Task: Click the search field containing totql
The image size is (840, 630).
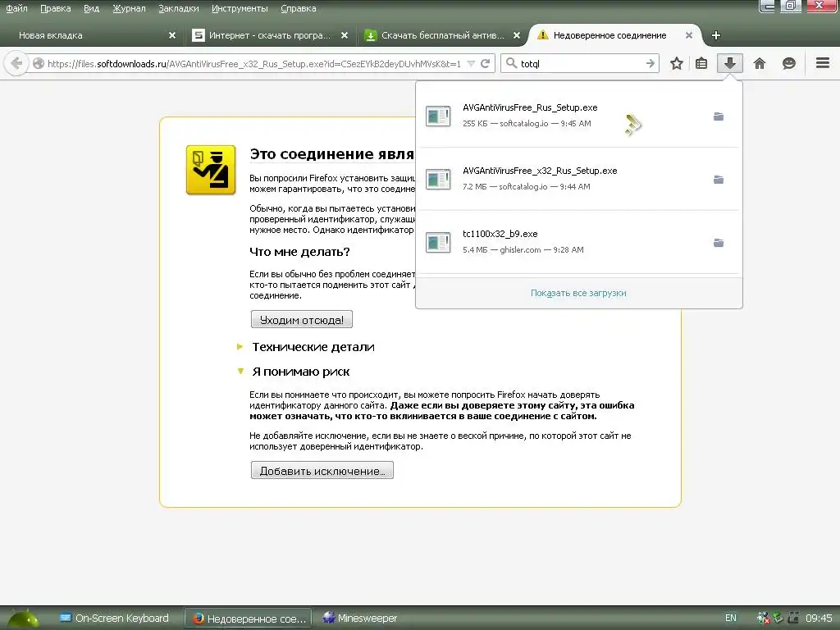Action: (580, 64)
